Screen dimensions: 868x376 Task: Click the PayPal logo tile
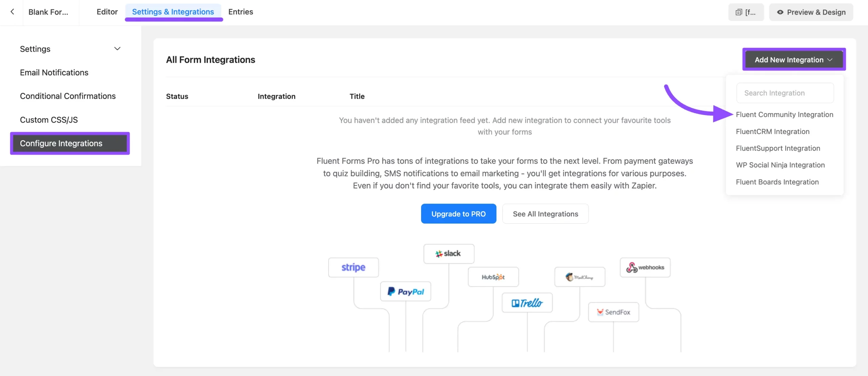tap(406, 292)
